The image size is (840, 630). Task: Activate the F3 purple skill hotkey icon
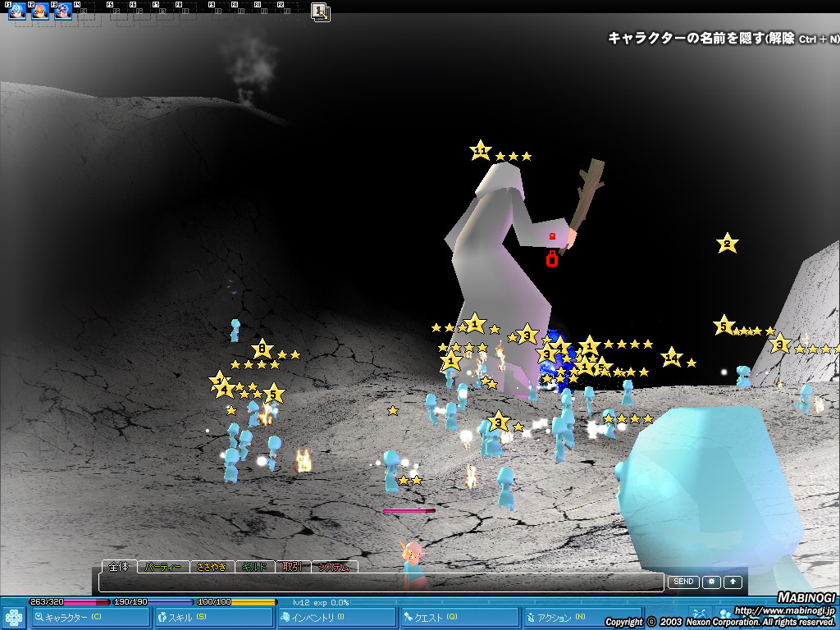point(62,11)
